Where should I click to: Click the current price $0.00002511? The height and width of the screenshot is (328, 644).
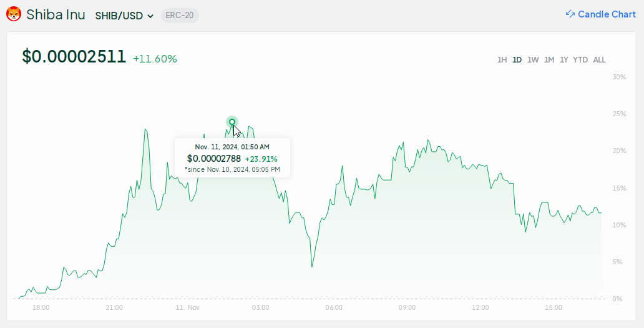click(x=74, y=57)
